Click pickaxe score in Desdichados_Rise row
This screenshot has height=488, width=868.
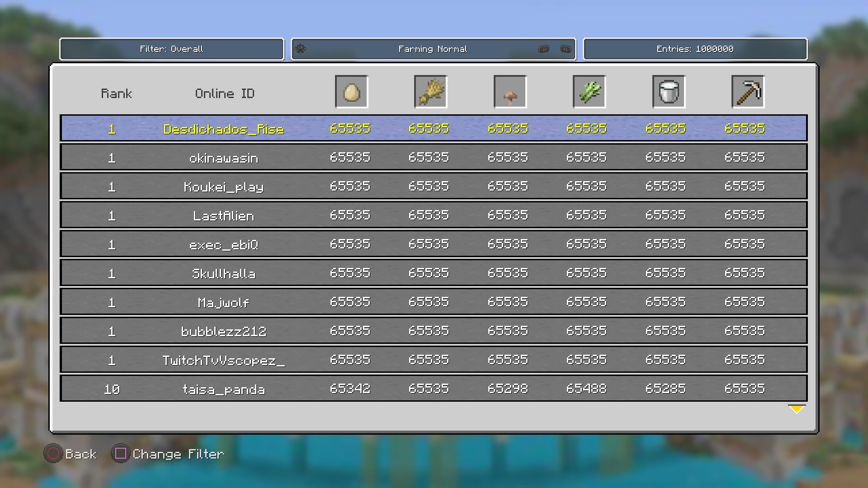745,128
